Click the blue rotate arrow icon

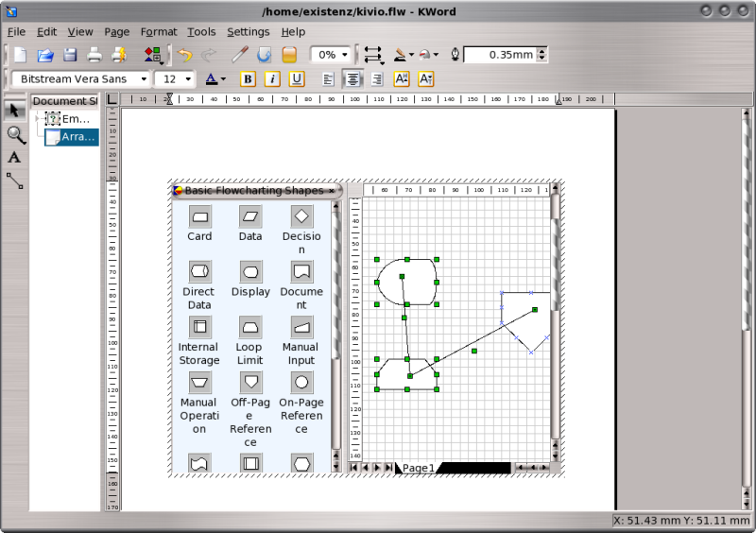(264, 55)
